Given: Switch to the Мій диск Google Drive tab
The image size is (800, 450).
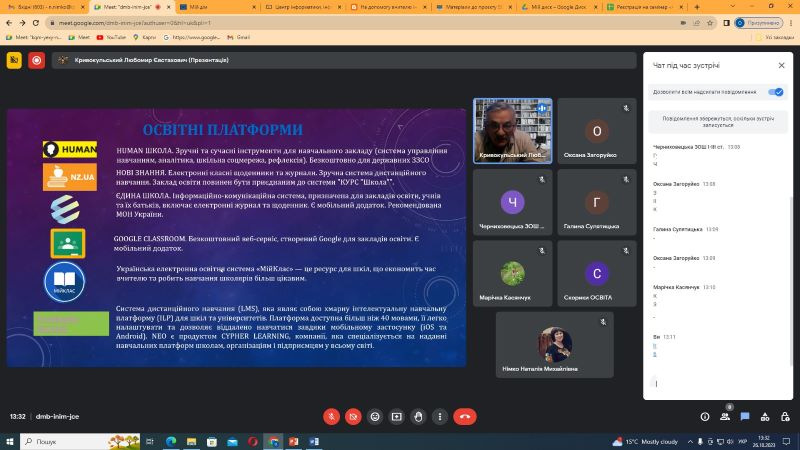Looking at the screenshot, I should pos(558,7).
